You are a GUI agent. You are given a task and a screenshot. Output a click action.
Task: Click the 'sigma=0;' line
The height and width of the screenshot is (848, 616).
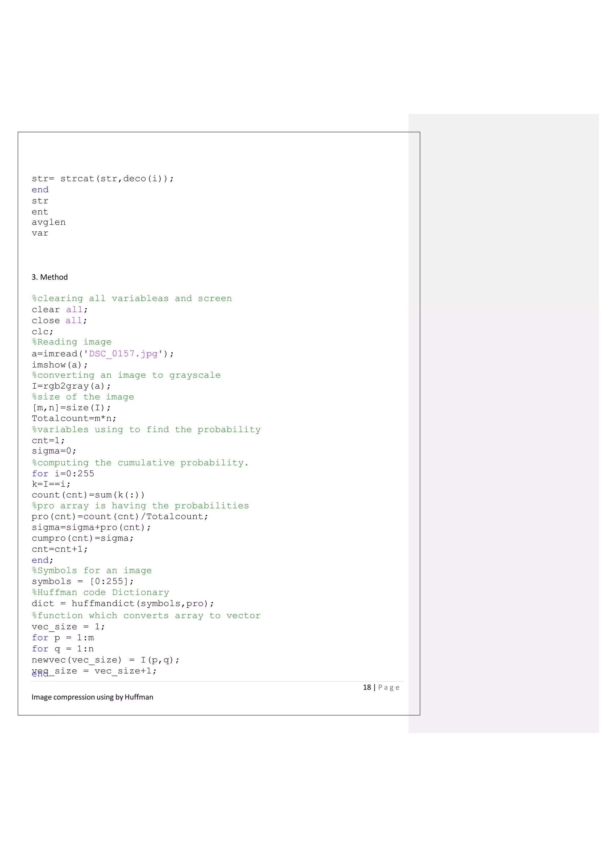pyautogui.click(x=54, y=451)
